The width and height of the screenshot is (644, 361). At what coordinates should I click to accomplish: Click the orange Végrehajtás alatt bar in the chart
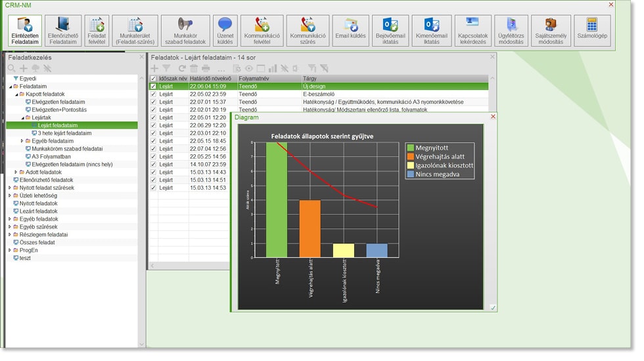point(310,229)
